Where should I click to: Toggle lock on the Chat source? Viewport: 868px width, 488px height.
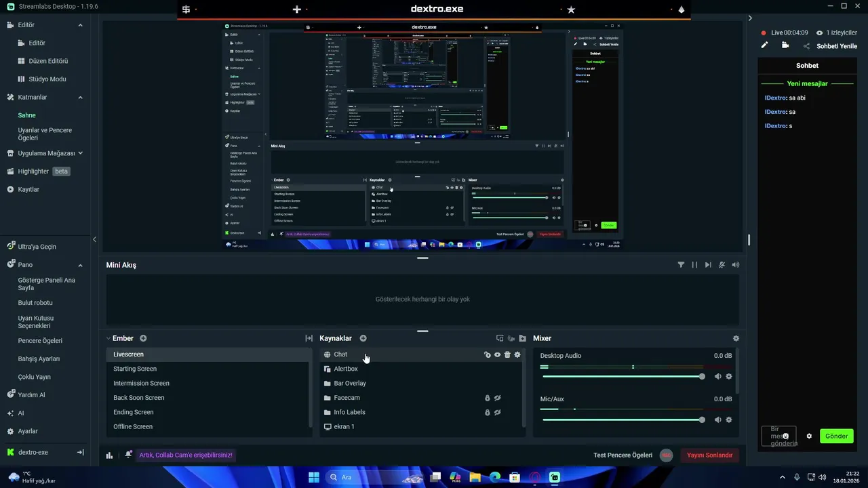[487, 354]
